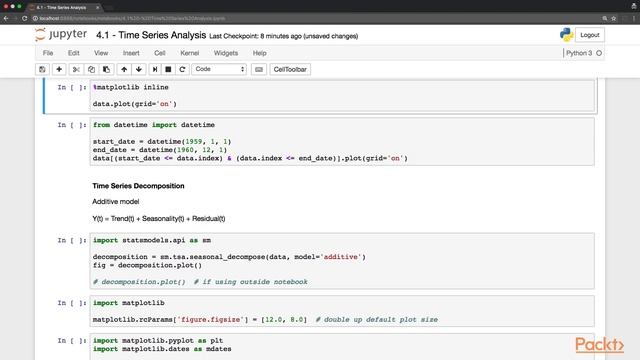The height and width of the screenshot is (360, 640).
Task: Open the Cell menu
Action: click(x=160, y=53)
